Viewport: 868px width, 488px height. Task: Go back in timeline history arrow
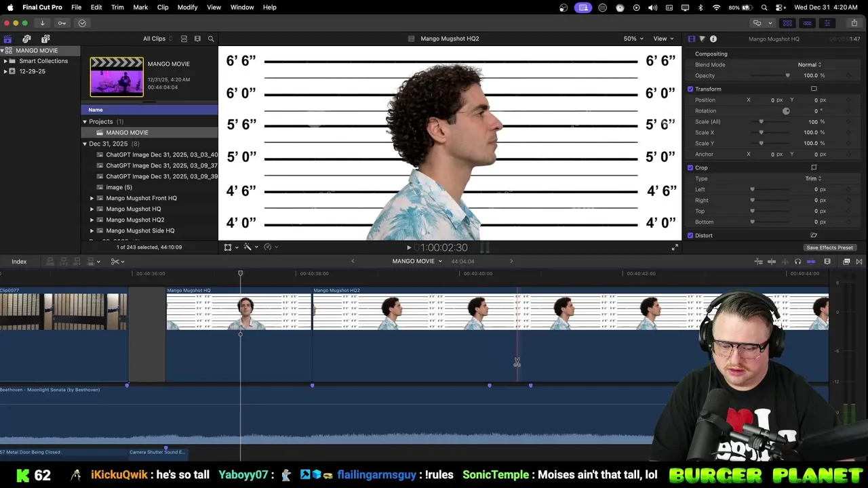click(x=353, y=261)
